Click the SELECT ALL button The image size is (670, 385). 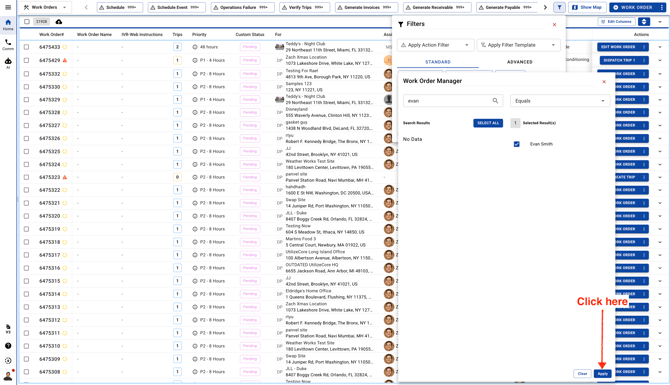tap(488, 123)
